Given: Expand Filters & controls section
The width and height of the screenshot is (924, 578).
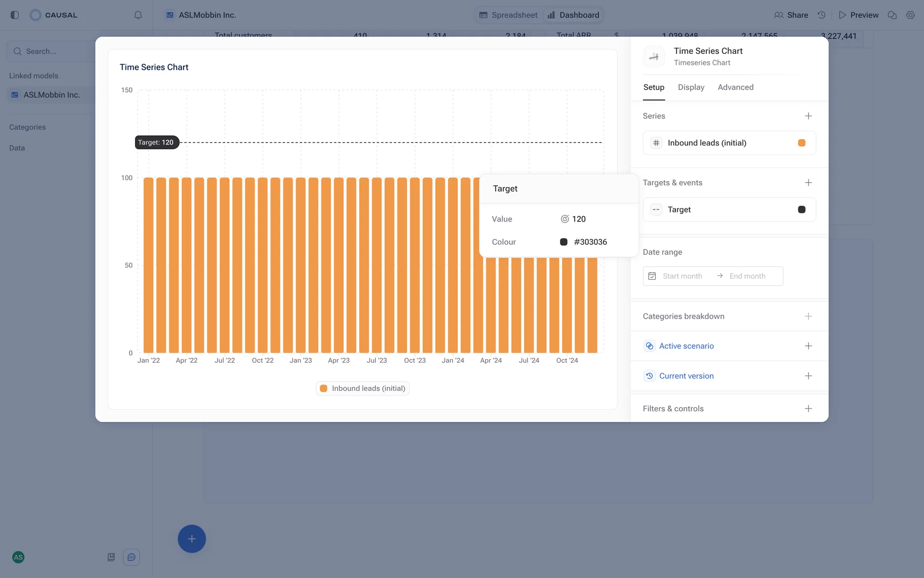Looking at the screenshot, I should [808, 408].
